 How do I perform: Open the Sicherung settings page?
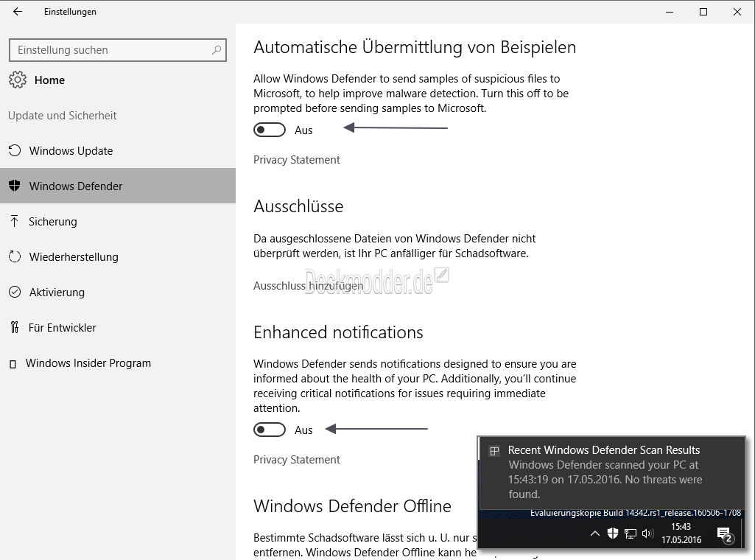click(118, 222)
